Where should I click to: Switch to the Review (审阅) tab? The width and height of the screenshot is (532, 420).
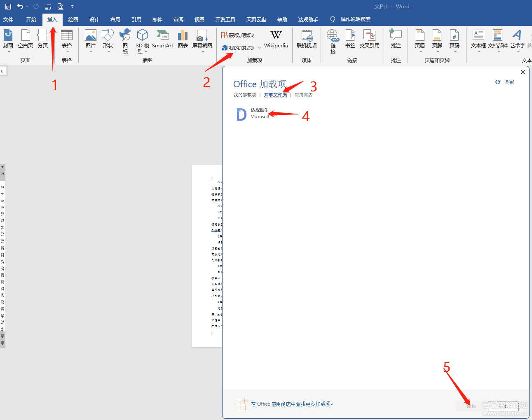pyautogui.click(x=178, y=20)
